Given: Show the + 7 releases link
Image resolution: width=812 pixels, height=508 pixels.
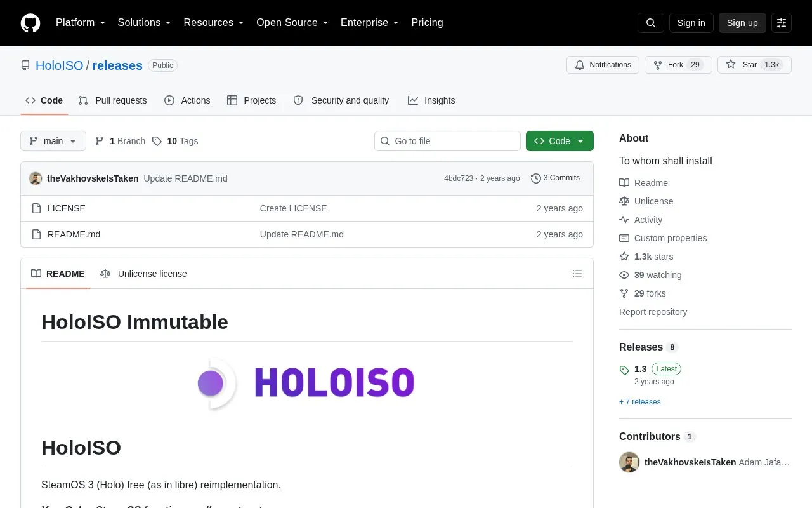Looking at the screenshot, I should [639, 402].
